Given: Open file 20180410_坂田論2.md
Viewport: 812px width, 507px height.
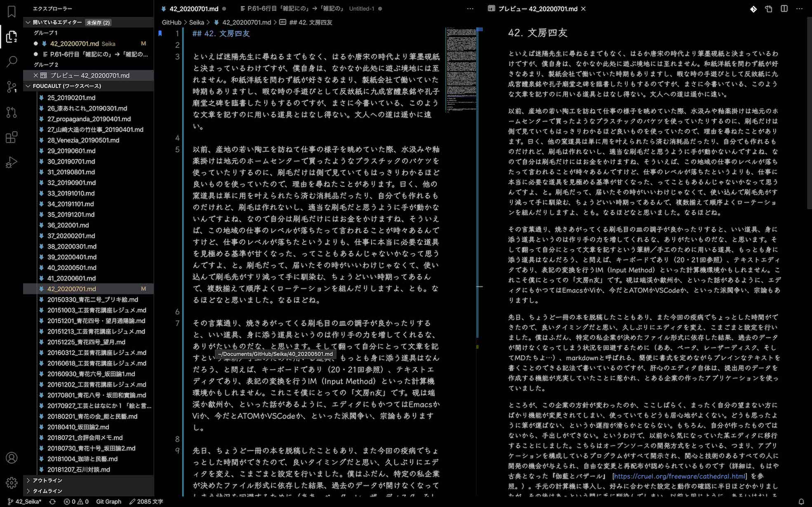Looking at the screenshot, I should click(78, 427).
